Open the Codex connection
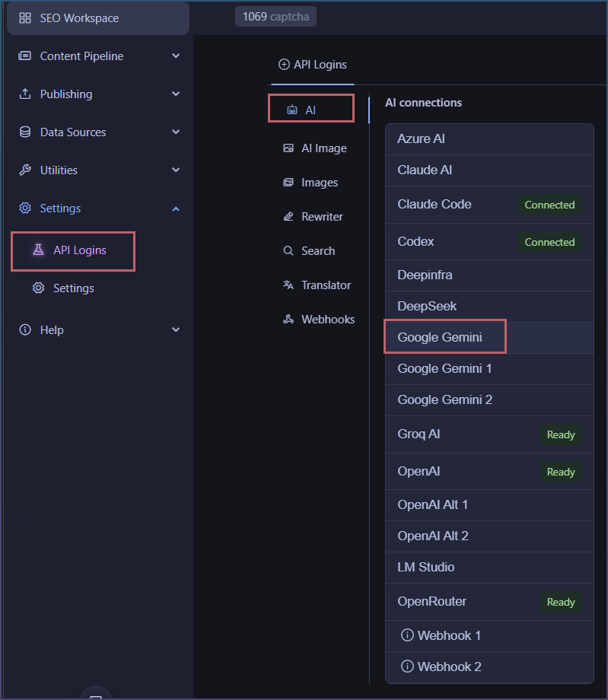608x700 pixels. 489,241
